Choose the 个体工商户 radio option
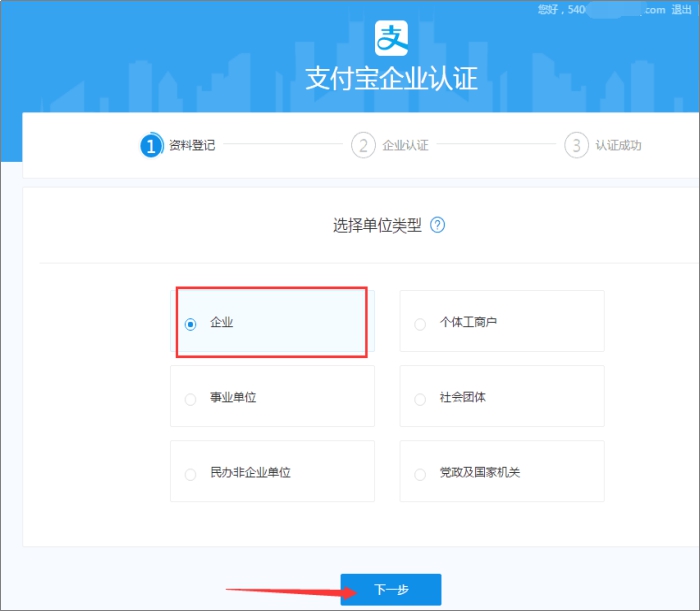Viewport: 700px width, 611px height. pyautogui.click(x=420, y=324)
